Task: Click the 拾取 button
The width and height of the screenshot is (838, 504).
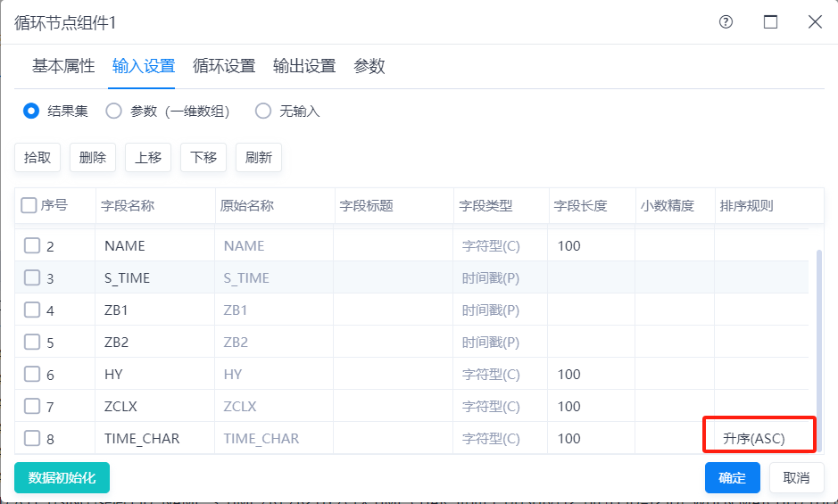Action: point(37,158)
